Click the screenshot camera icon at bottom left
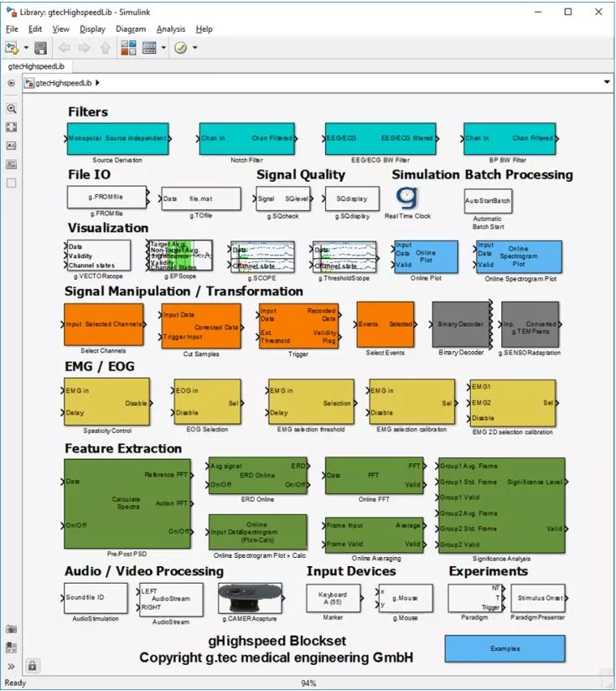Screen dimensions: 616x691 pyautogui.click(x=11, y=628)
